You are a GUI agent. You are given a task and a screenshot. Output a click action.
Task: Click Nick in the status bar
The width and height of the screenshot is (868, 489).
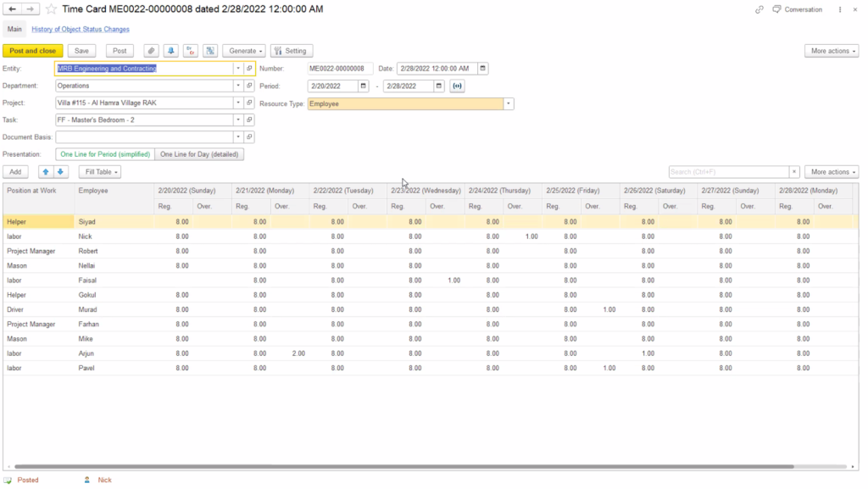click(x=104, y=481)
